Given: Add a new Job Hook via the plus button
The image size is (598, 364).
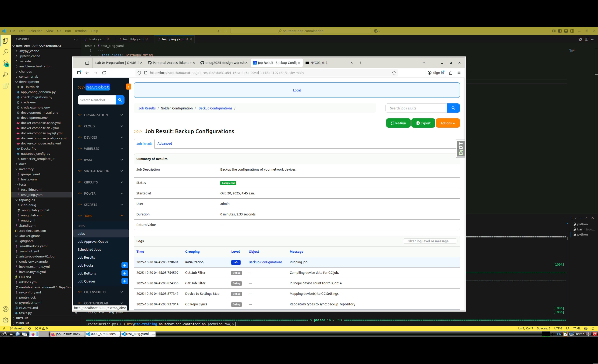Looking at the screenshot, I should coord(124,265).
